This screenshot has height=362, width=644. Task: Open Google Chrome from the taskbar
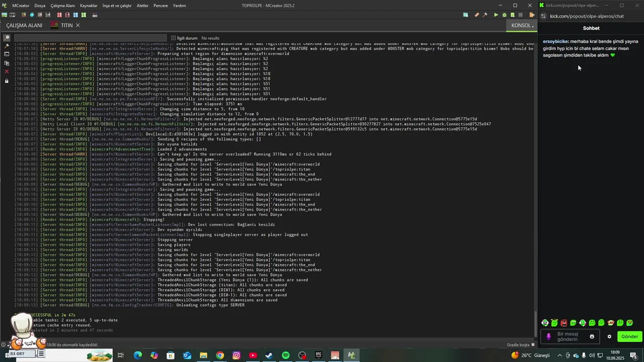[x=220, y=355]
